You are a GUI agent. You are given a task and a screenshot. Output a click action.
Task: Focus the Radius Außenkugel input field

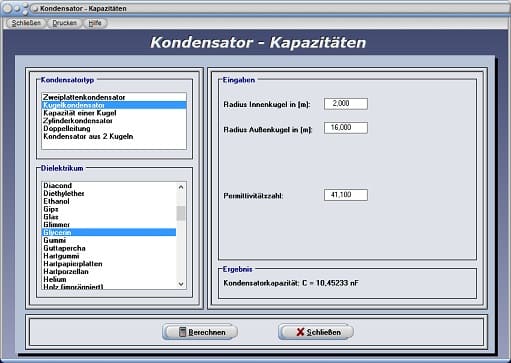coord(346,128)
